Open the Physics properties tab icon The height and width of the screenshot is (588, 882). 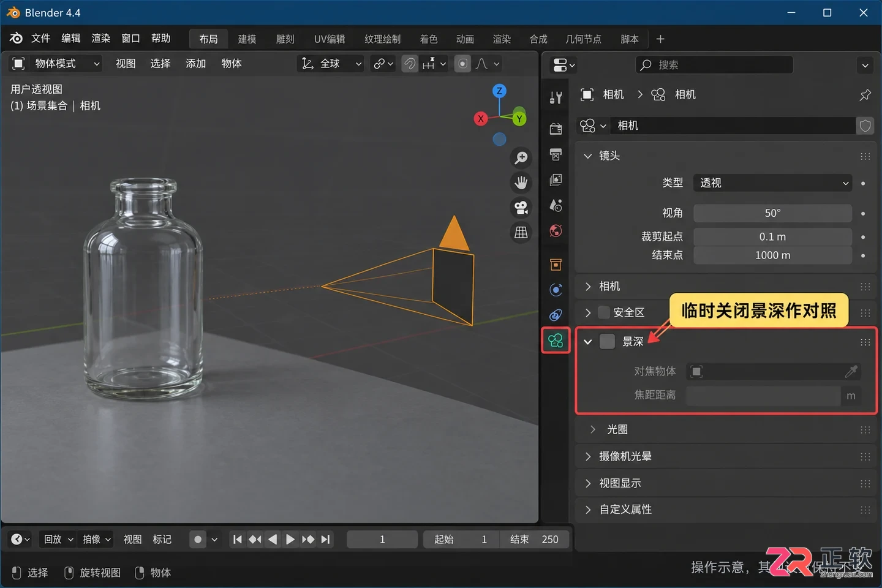pyautogui.click(x=556, y=290)
